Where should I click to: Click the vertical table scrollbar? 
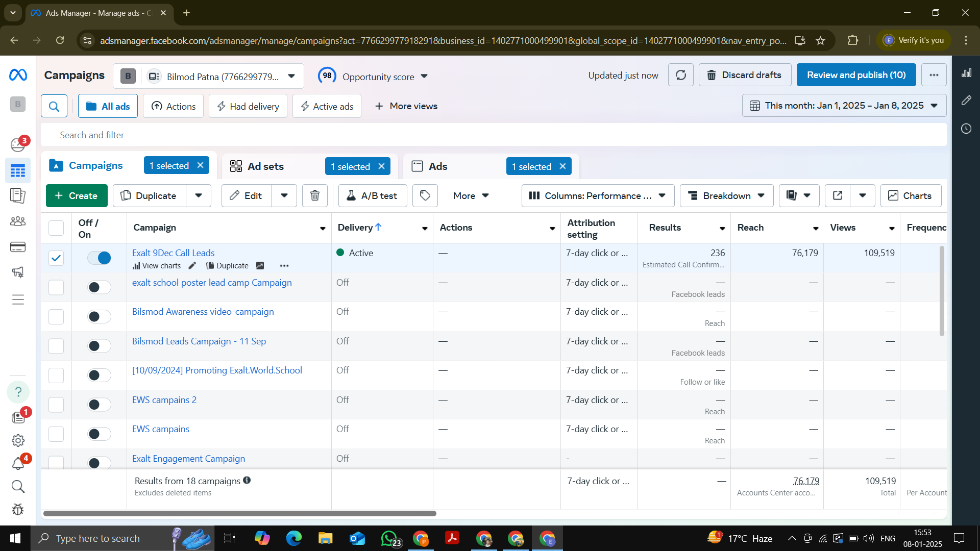click(x=942, y=291)
